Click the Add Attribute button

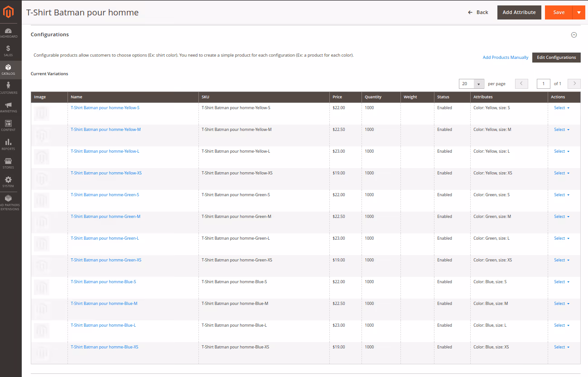(x=519, y=12)
